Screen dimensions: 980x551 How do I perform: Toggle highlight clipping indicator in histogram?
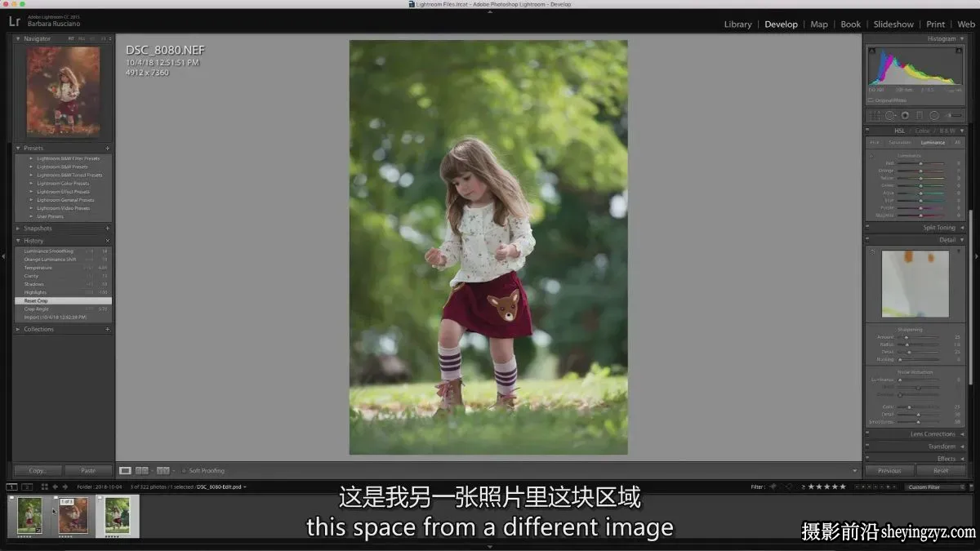click(x=960, y=49)
